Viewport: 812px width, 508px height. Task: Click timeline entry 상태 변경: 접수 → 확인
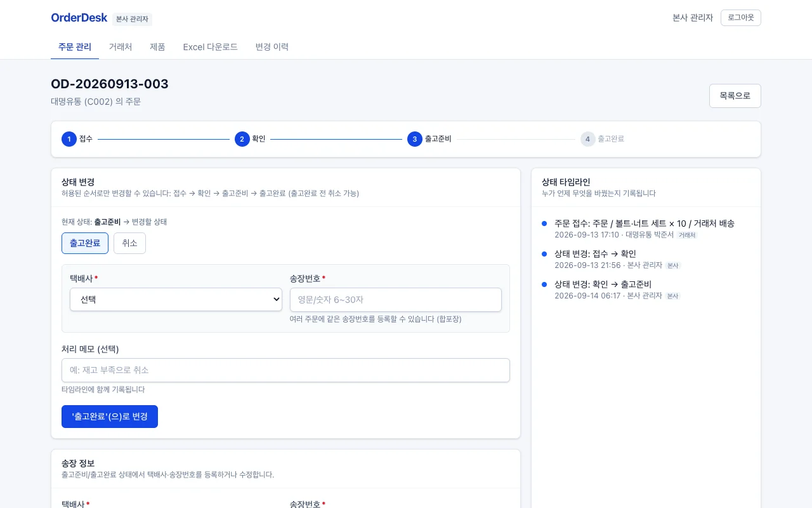click(595, 254)
